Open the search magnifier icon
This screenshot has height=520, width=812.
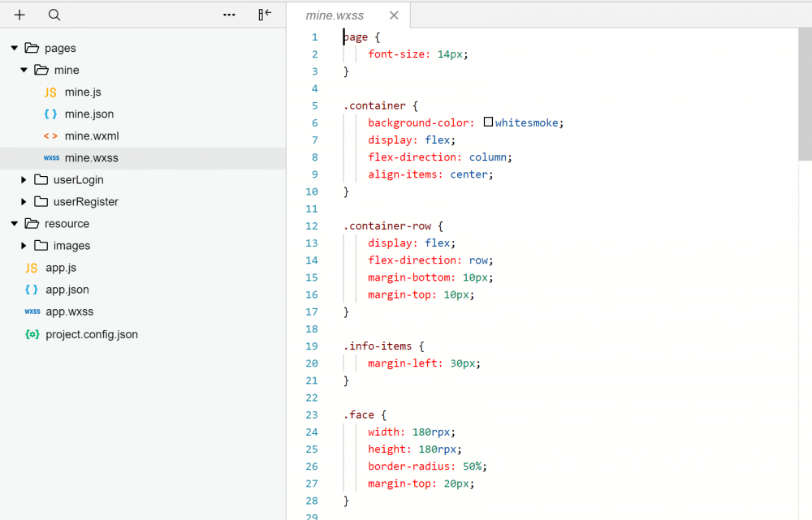click(54, 15)
